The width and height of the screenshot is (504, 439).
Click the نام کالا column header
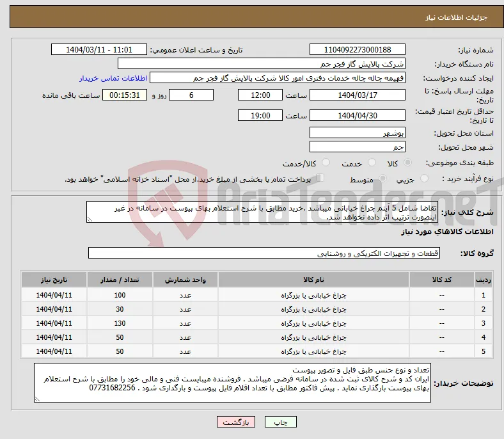coord(313,280)
